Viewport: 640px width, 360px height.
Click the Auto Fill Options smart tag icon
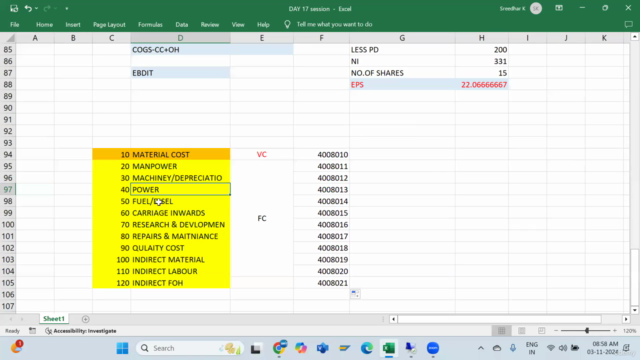(x=355, y=294)
